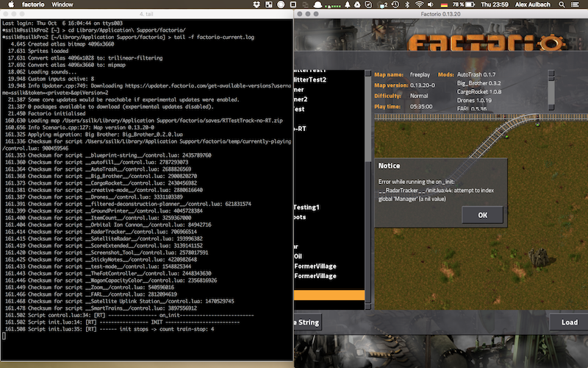The width and height of the screenshot is (588, 368).
Task: Click the mods list scrollbar down arrow
Action: (x=551, y=107)
